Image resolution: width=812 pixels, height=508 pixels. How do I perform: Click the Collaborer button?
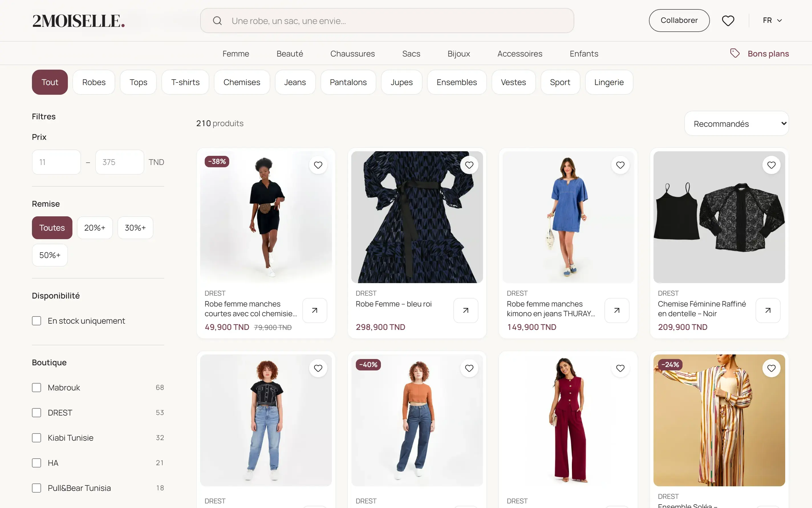pos(679,21)
